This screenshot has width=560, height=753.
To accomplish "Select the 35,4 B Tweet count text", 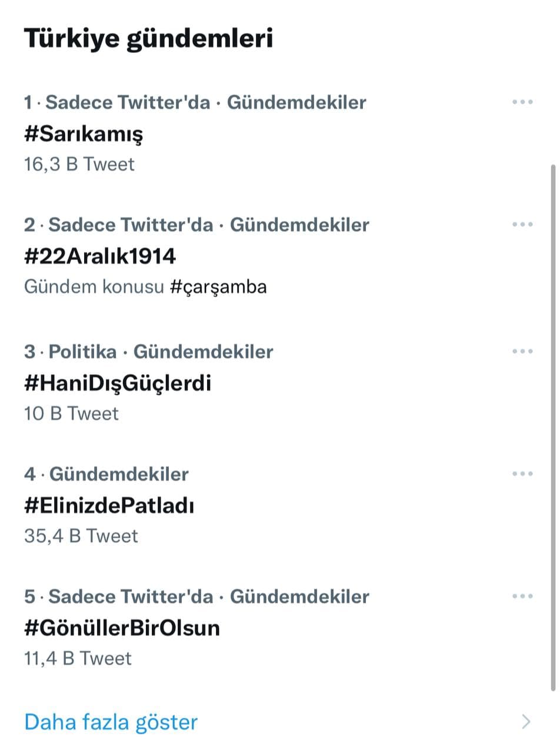I will [81, 536].
